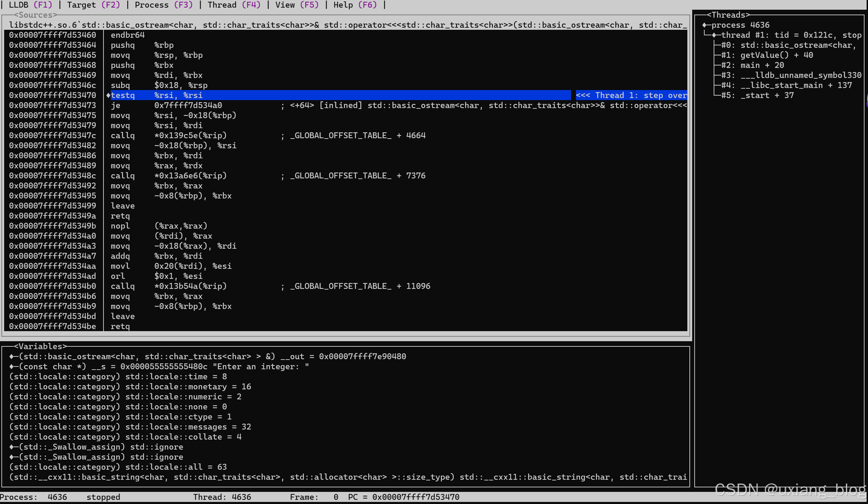Screen dimensions: 868x504
Task: Collapse the process 4636 tree node
Action: (x=704, y=25)
